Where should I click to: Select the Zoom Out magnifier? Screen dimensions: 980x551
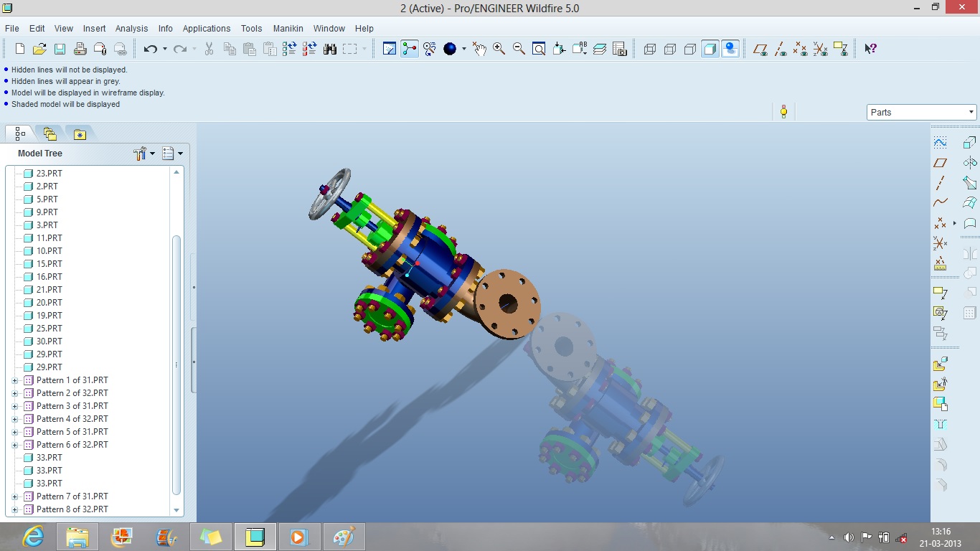[519, 49]
